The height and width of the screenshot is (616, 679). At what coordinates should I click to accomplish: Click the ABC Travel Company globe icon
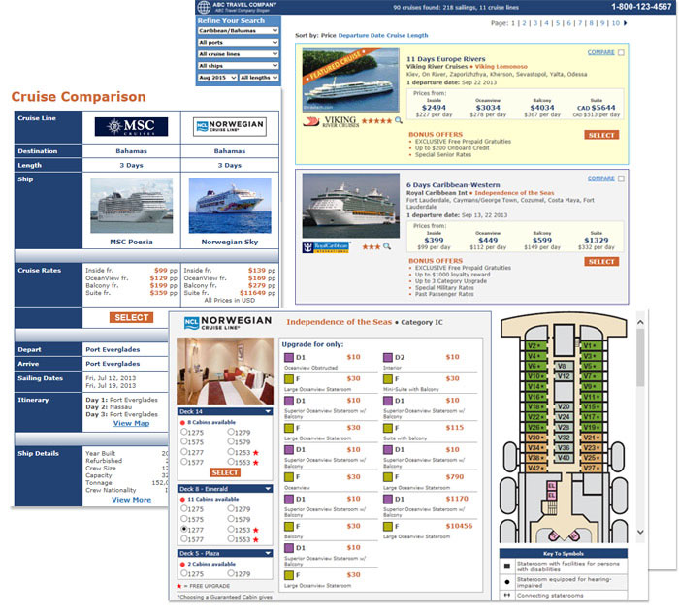tap(204, 7)
